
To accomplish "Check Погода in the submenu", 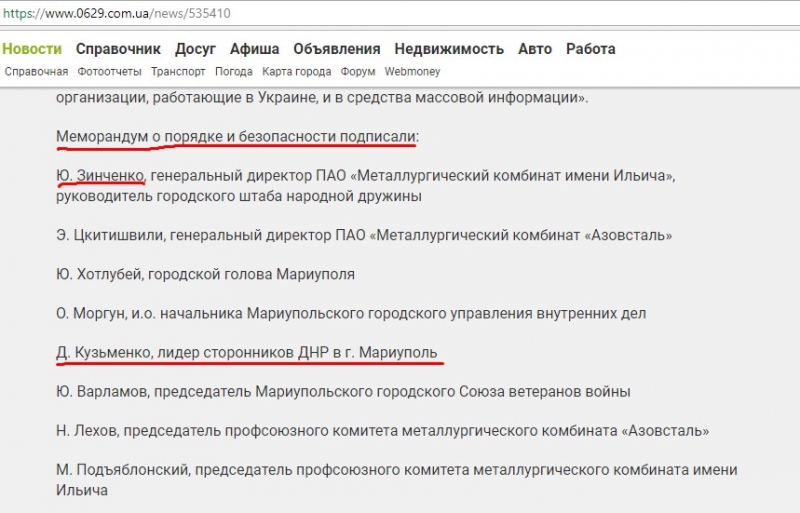I will [233, 72].
